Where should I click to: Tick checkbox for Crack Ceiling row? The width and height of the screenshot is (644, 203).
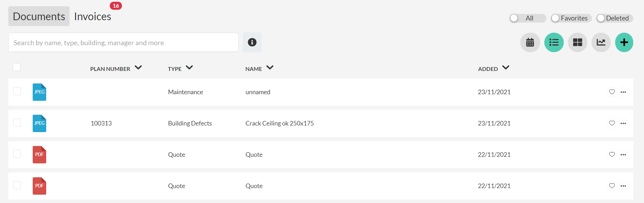[x=17, y=123]
